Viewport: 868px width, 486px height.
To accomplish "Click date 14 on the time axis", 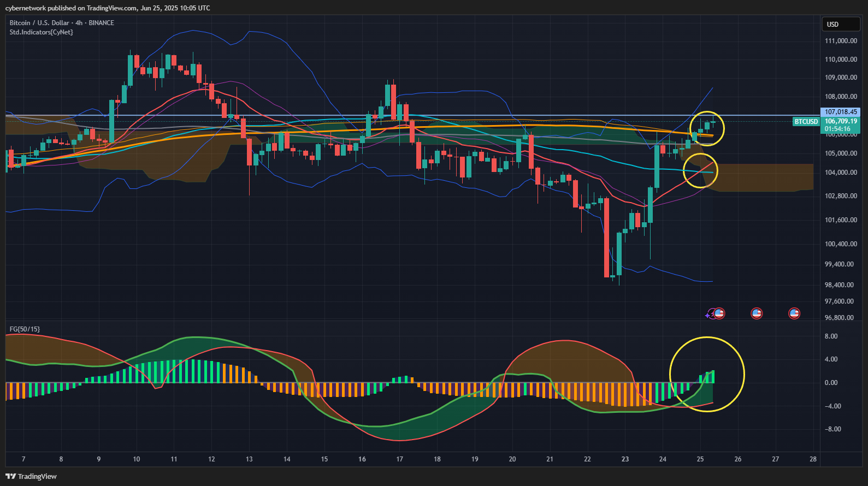I will tap(287, 459).
